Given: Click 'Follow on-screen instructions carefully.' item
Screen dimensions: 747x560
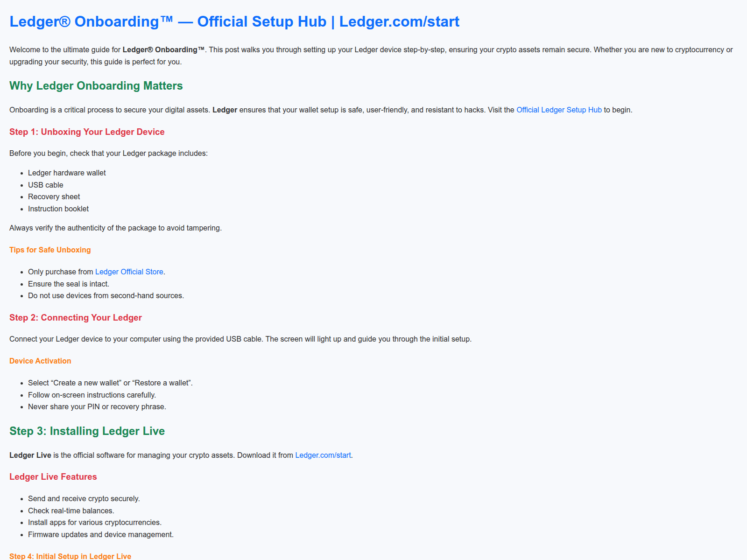Looking at the screenshot, I should (92, 395).
